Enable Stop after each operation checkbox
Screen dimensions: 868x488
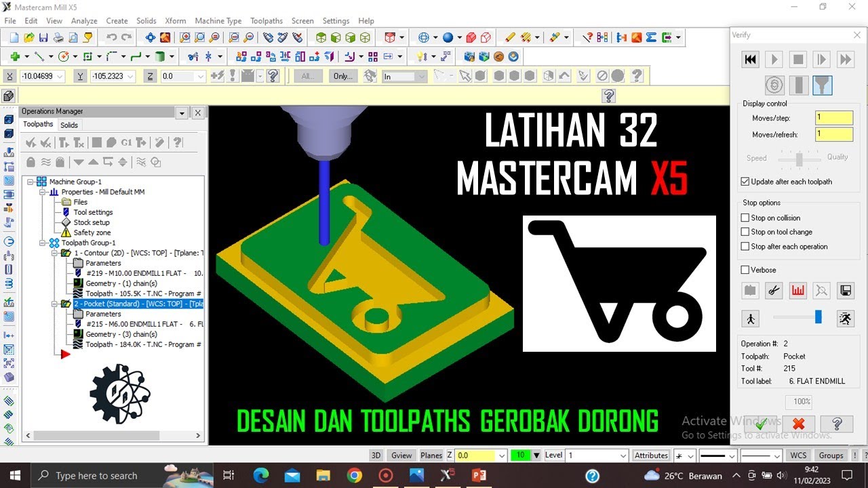pos(745,247)
